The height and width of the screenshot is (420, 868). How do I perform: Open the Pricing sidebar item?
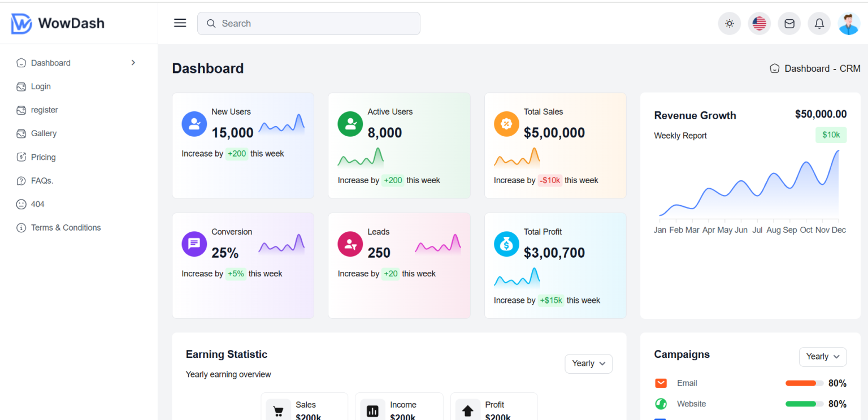pos(43,157)
